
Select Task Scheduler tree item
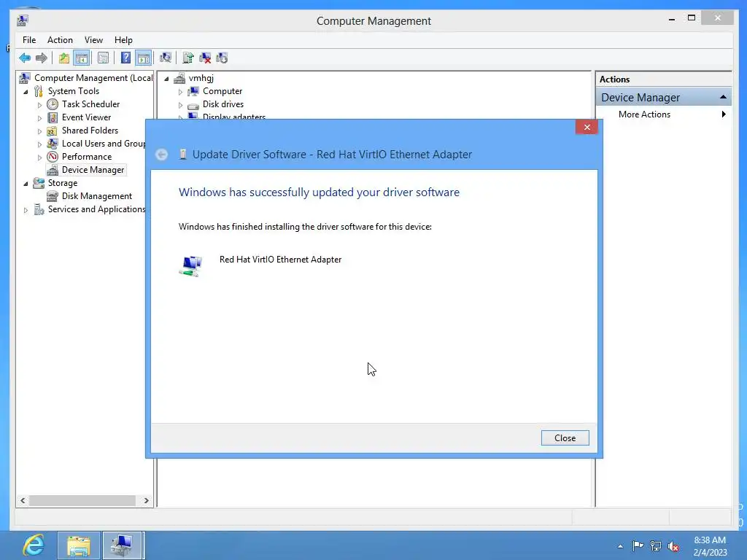(90, 104)
